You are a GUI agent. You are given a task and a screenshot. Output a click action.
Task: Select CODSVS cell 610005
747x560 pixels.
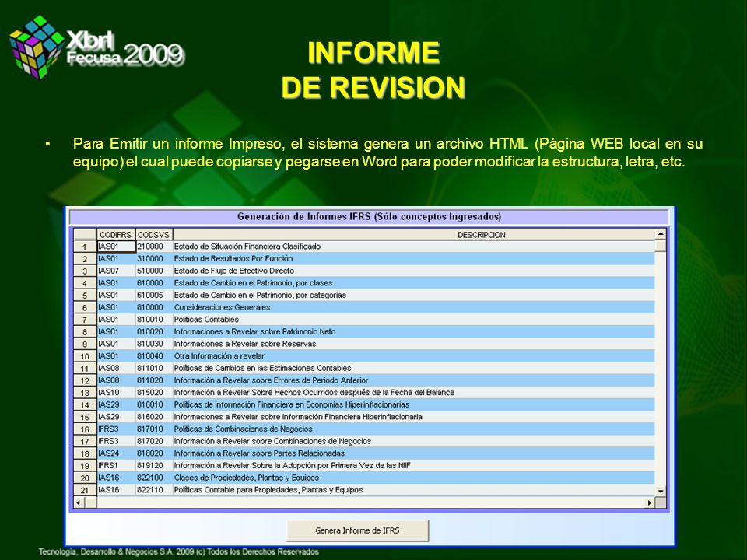pyautogui.click(x=154, y=296)
